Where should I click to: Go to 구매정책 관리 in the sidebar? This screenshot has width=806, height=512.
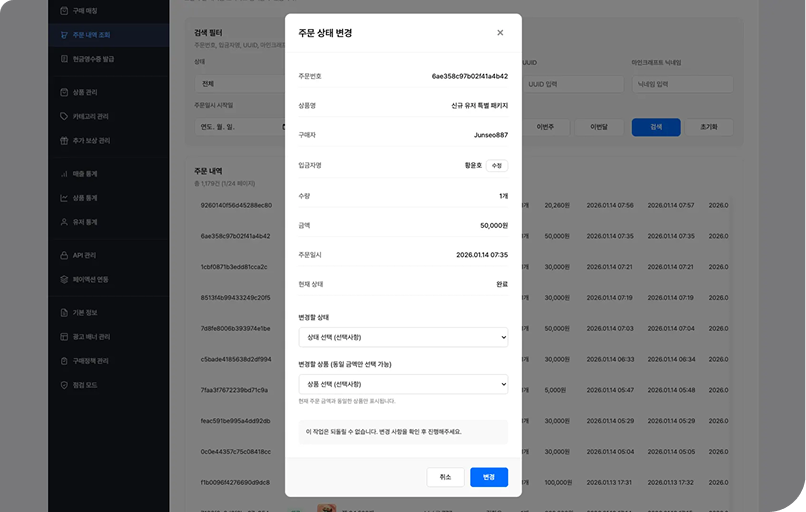pos(108,361)
